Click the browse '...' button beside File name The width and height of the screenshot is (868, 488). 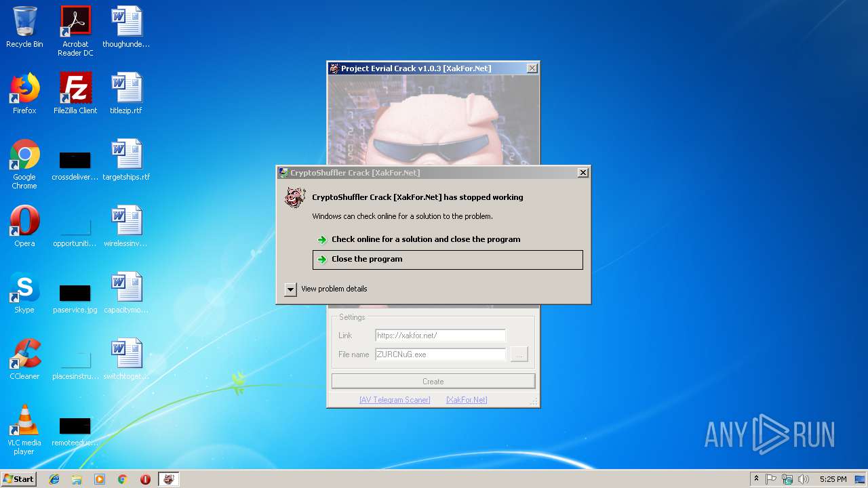point(519,354)
